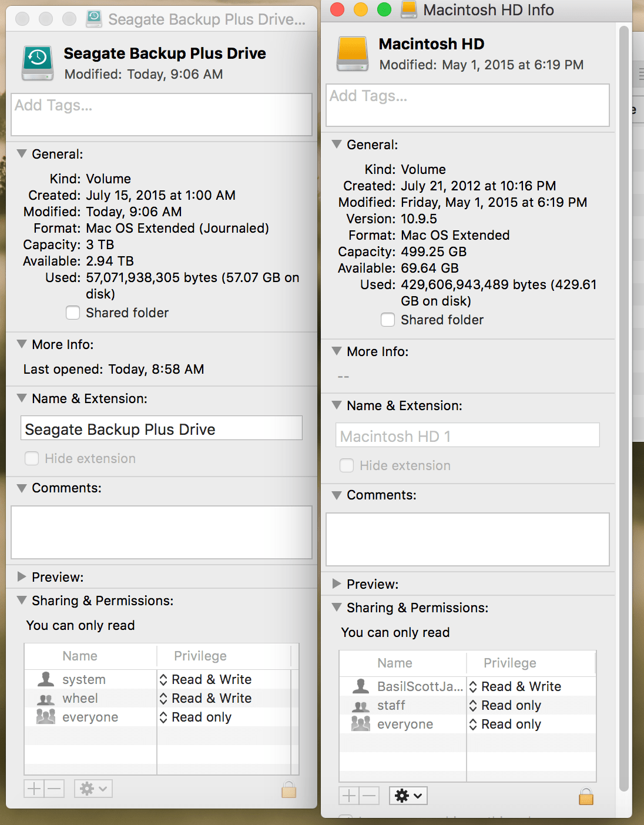Check Hide extension for Macintosh HD
This screenshot has height=825, width=644.
click(347, 465)
